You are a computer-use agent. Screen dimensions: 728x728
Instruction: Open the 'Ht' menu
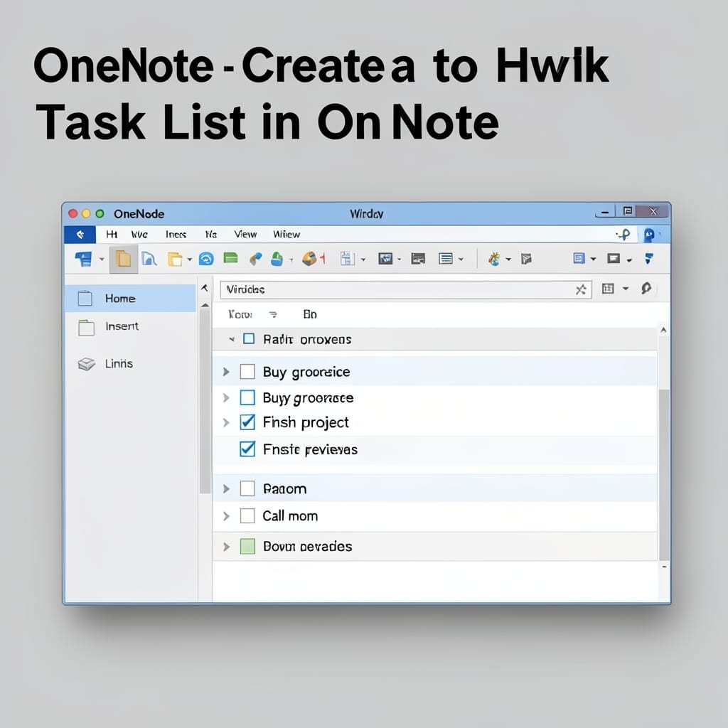[x=112, y=235]
